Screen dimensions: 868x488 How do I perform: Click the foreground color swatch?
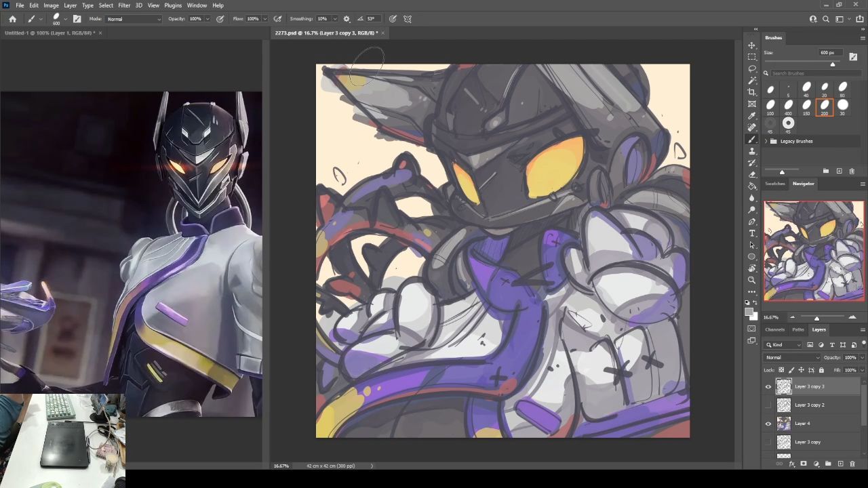click(749, 311)
